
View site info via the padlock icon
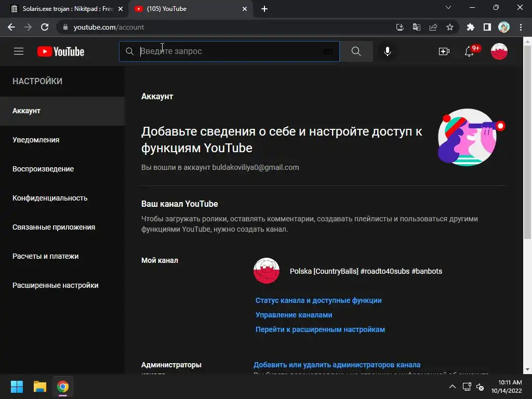point(65,27)
